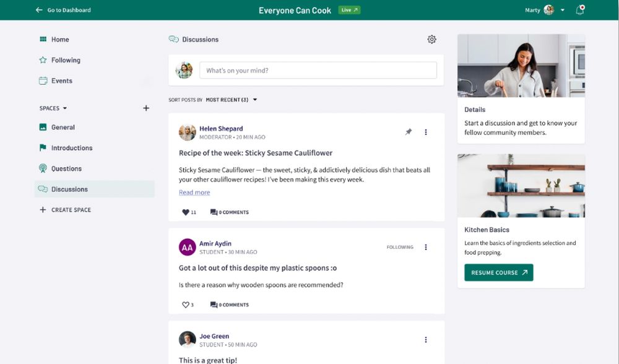The width and height of the screenshot is (619, 364).
Task: Click the What's on your mind input field
Action: (x=318, y=71)
